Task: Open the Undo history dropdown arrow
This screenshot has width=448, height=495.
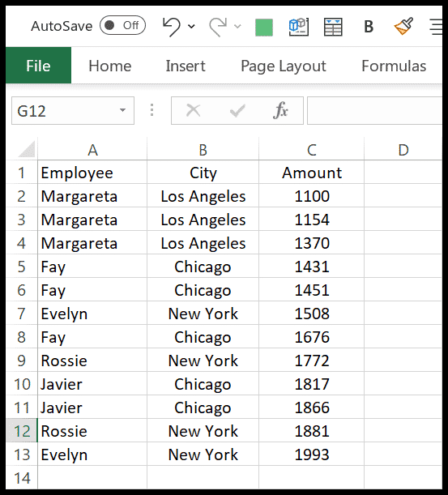Action: click(191, 26)
